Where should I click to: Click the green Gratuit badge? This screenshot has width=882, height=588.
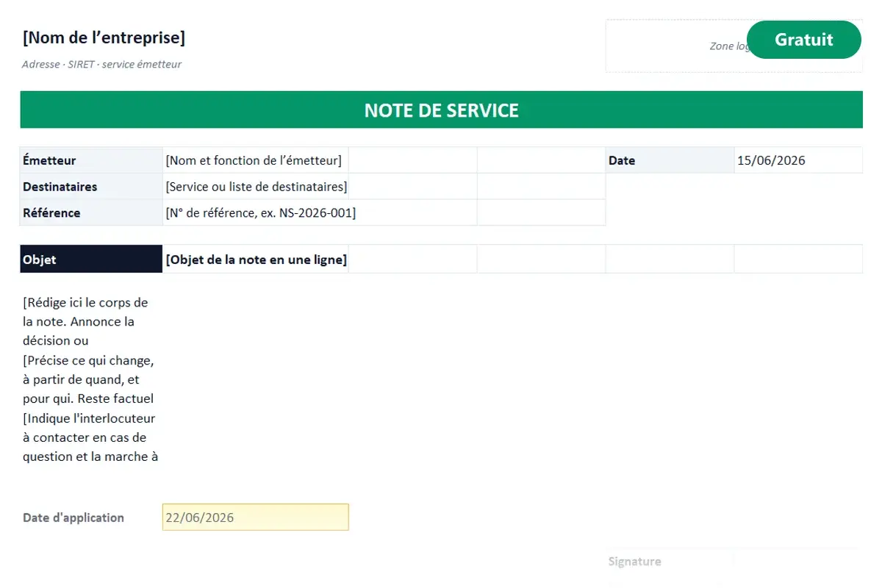click(x=803, y=40)
